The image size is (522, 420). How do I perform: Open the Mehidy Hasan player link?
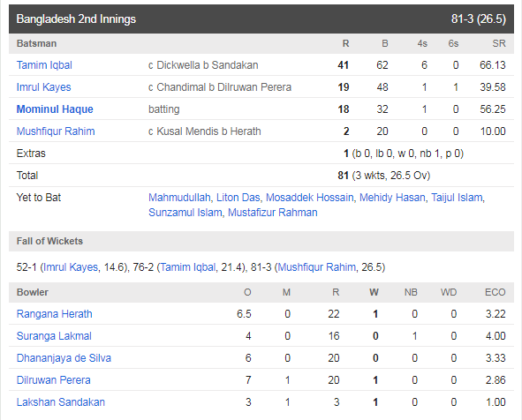[x=392, y=198]
